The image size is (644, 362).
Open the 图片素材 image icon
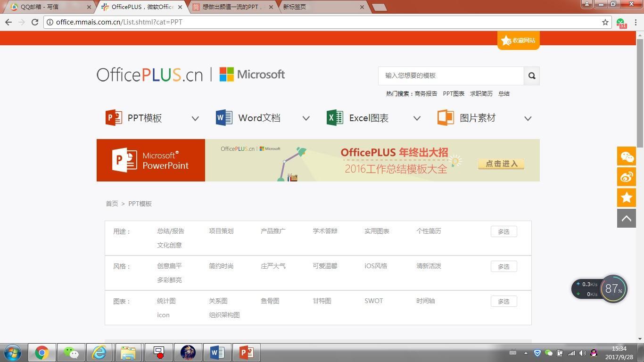[x=446, y=118]
